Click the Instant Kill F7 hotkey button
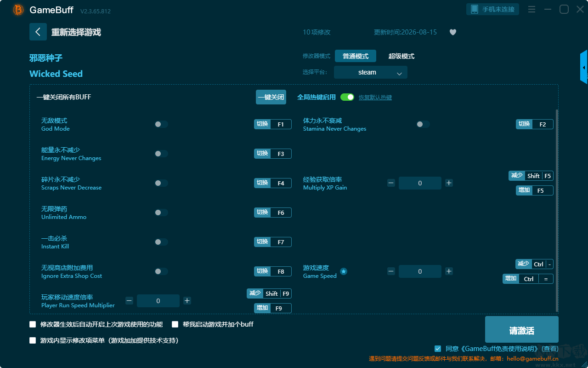The width and height of the screenshot is (588, 368). (x=273, y=242)
